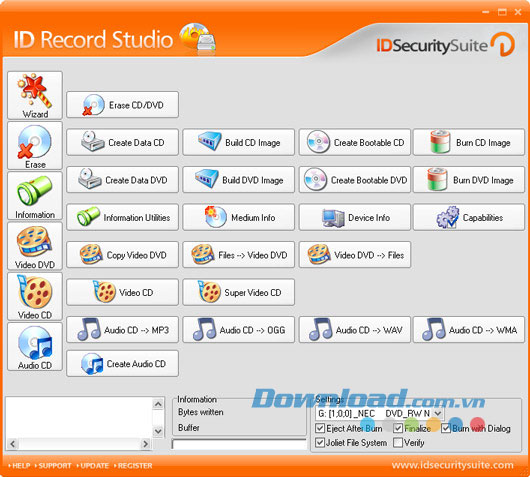
Task: Click the buffer progress bar
Action: (239, 444)
